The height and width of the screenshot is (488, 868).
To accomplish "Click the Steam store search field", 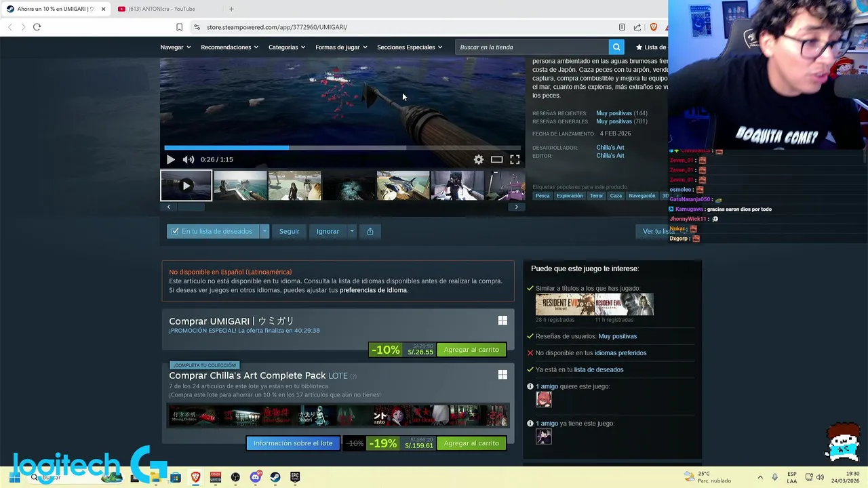I will [x=532, y=47].
